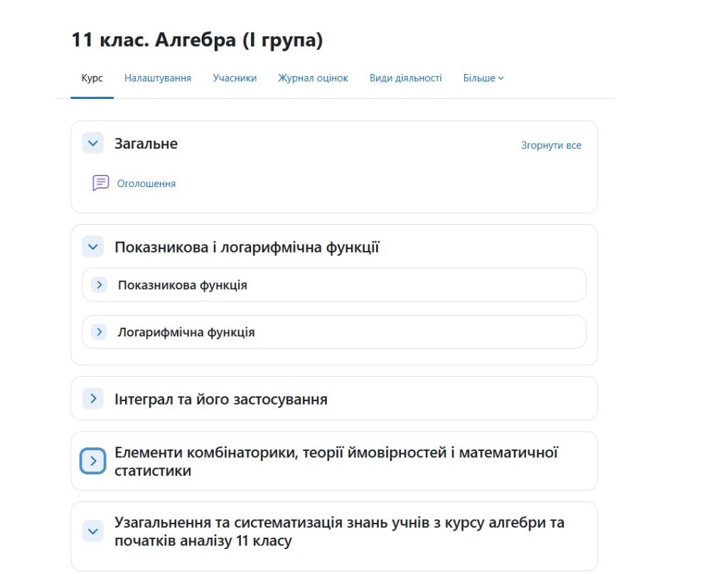Go to the Учасники tab
The width and height of the screenshot is (728, 574).
point(235,78)
